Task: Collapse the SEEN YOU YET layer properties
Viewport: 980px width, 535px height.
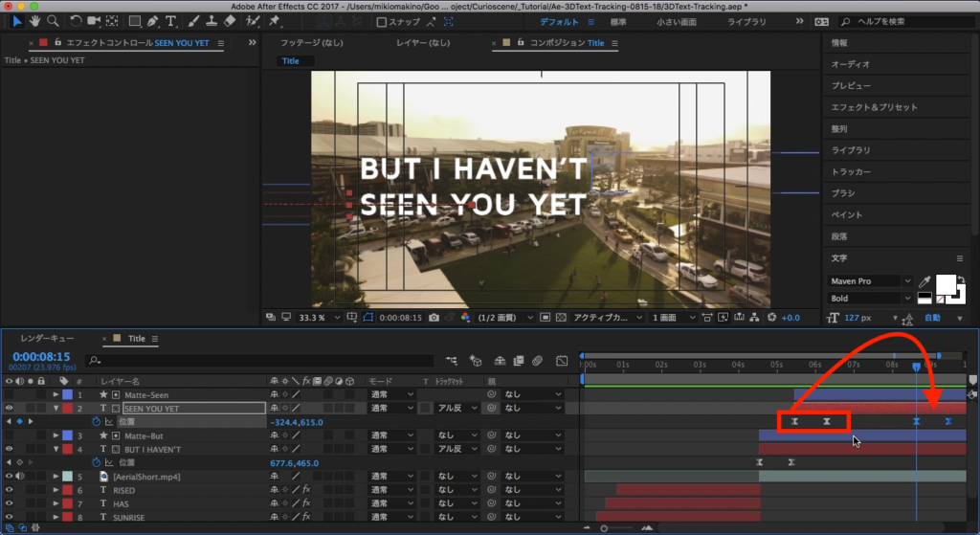Action: [x=56, y=409]
